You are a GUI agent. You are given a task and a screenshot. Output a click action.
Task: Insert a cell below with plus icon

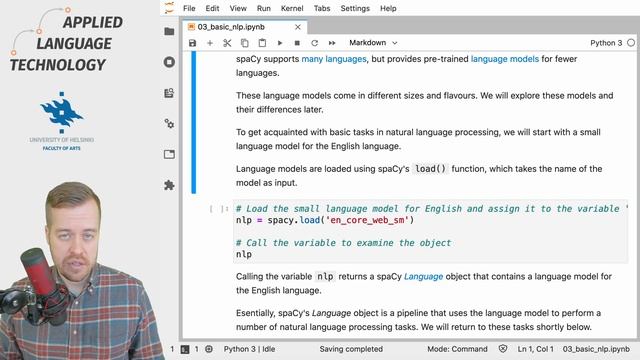point(210,43)
